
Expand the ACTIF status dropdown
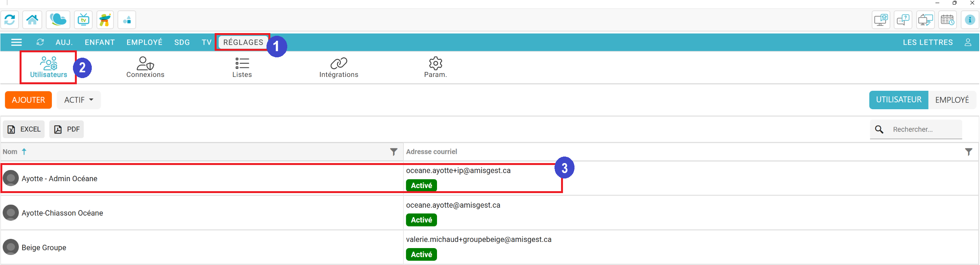click(79, 100)
